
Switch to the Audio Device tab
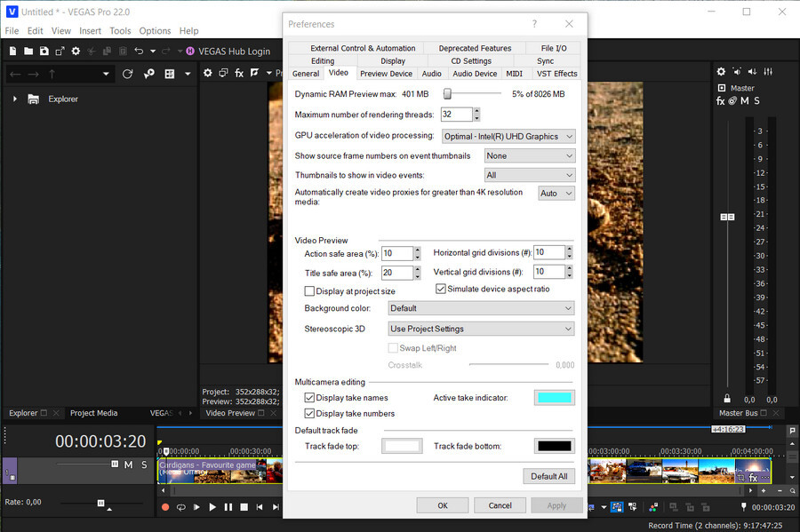pos(475,74)
